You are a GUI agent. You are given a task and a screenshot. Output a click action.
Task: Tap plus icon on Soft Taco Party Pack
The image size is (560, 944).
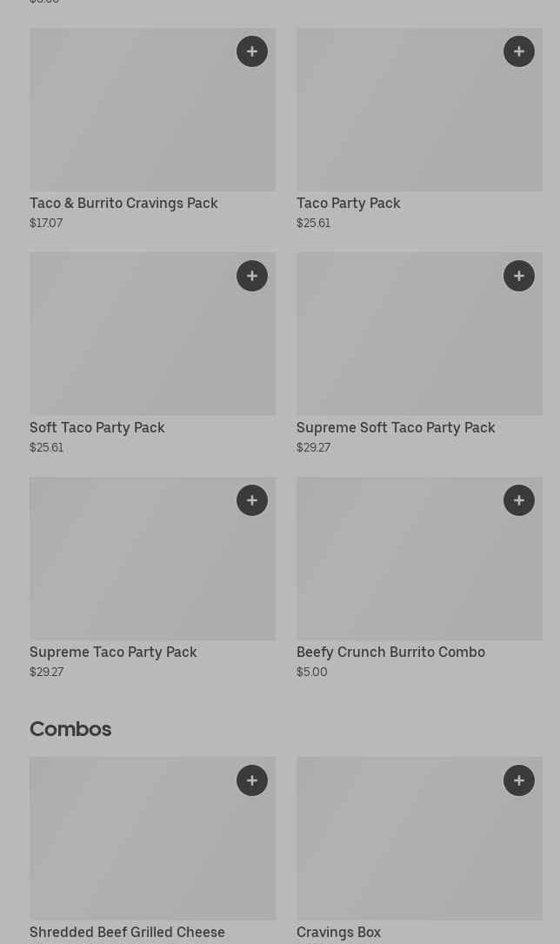point(252,276)
